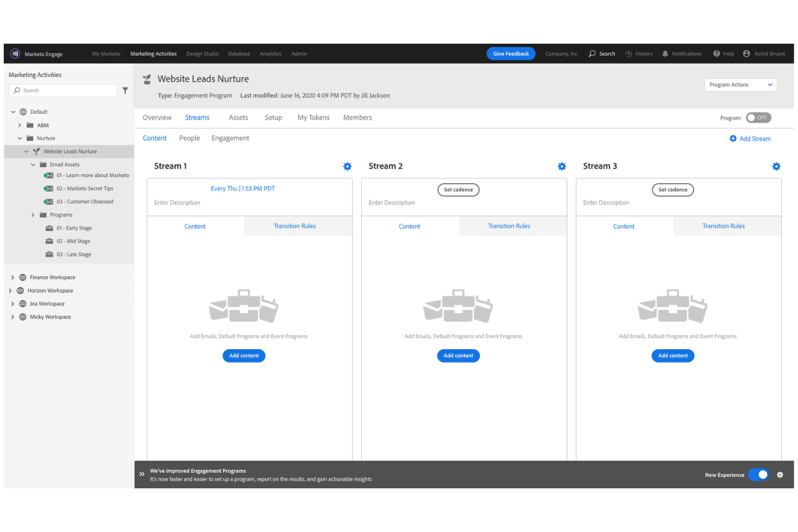Open the Program Actions dropdown
798x532 pixels.
pyautogui.click(x=741, y=85)
